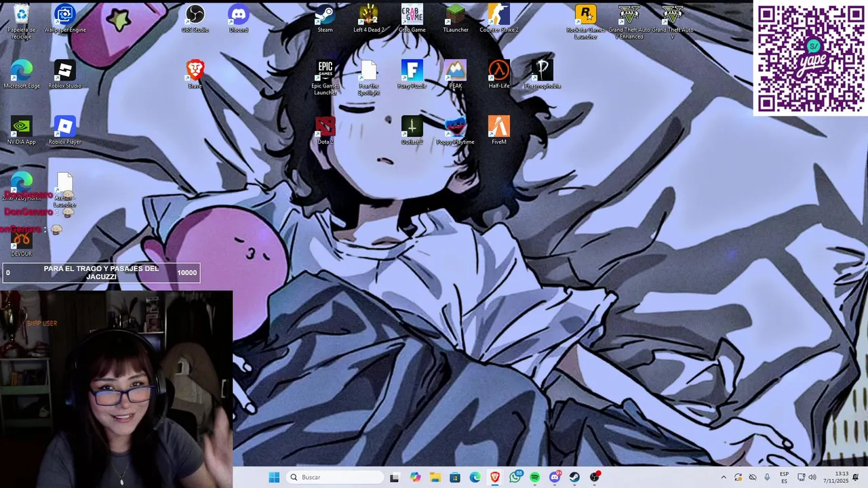Select the Rockstar Games Launcher icon
The image size is (868, 488).
(x=585, y=22)
